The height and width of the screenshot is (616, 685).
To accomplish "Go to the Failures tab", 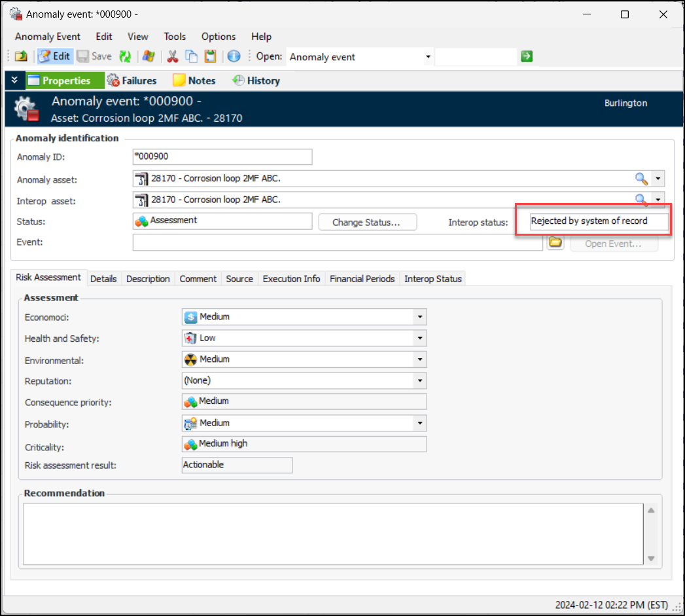I will 132,81.
